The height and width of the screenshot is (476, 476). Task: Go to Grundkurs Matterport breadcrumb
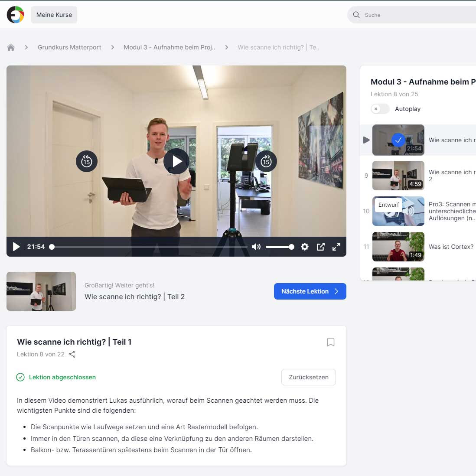69,47
